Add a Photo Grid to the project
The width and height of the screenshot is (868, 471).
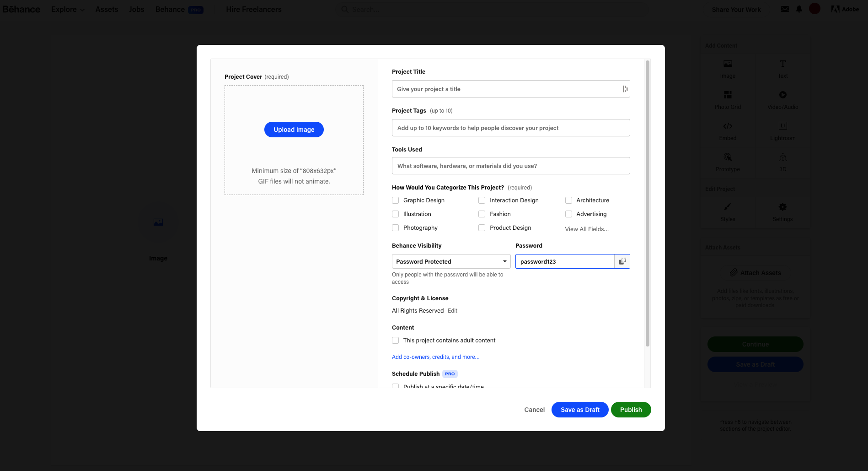tap(727, 100)
